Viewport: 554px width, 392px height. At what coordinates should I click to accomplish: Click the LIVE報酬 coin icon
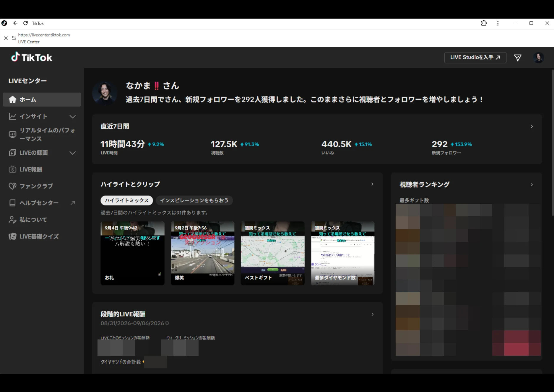12,169
